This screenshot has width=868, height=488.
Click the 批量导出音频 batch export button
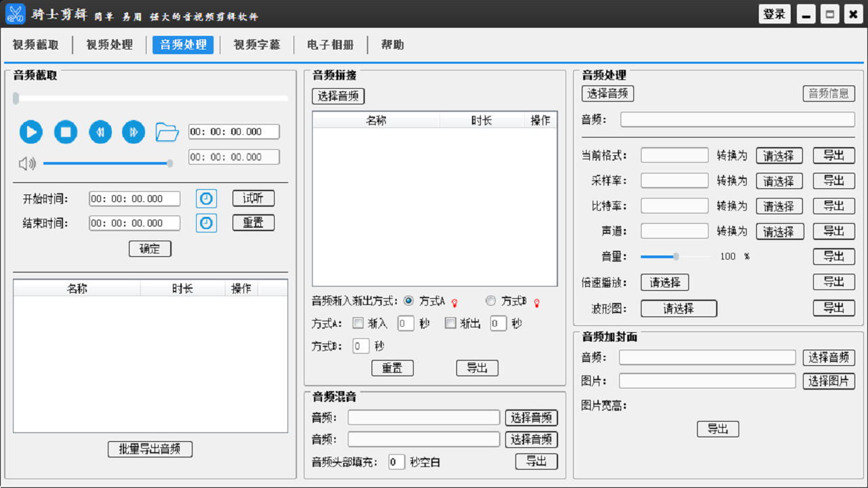pos(149,449)
